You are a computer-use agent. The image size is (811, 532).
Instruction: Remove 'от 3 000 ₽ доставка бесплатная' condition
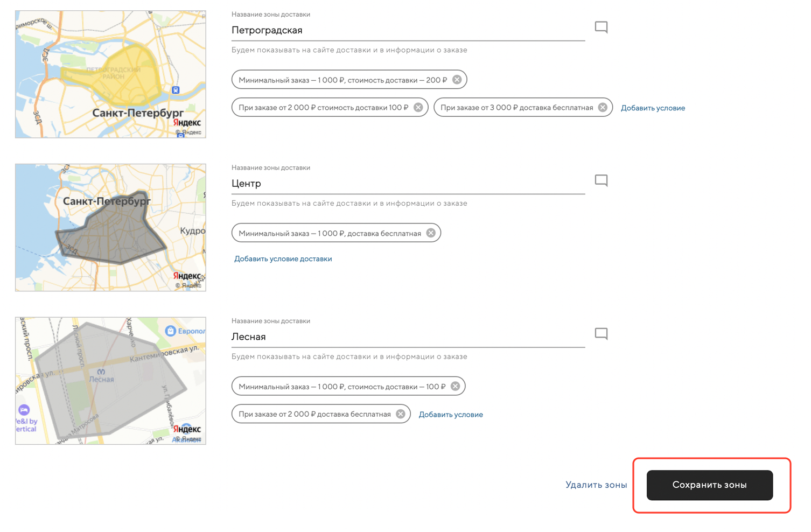603,108
